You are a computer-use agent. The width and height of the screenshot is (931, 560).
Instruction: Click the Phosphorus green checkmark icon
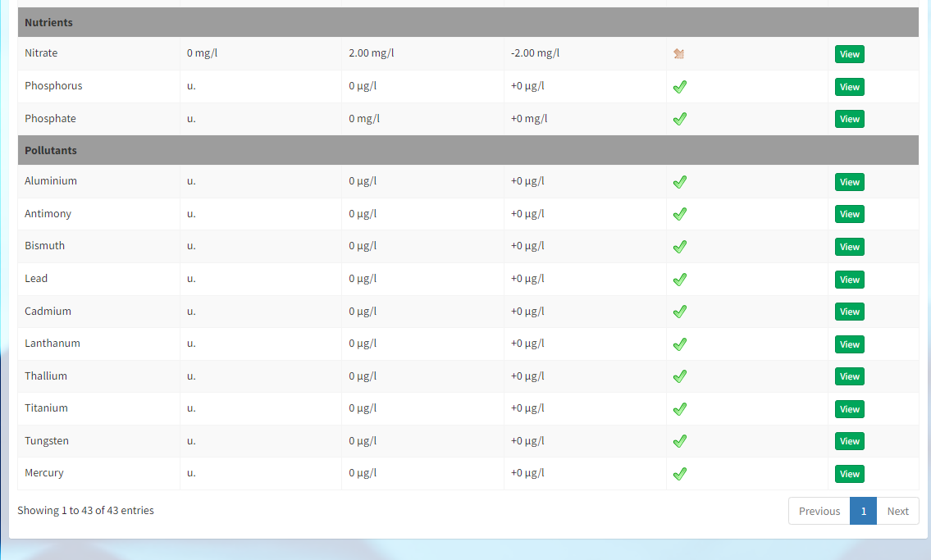pos(680,87)
